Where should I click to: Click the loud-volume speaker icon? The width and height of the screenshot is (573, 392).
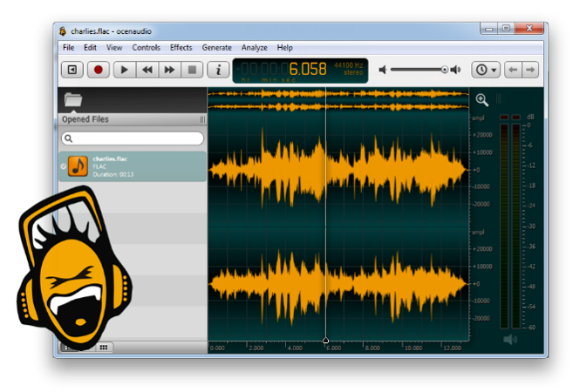click(455, 70)
